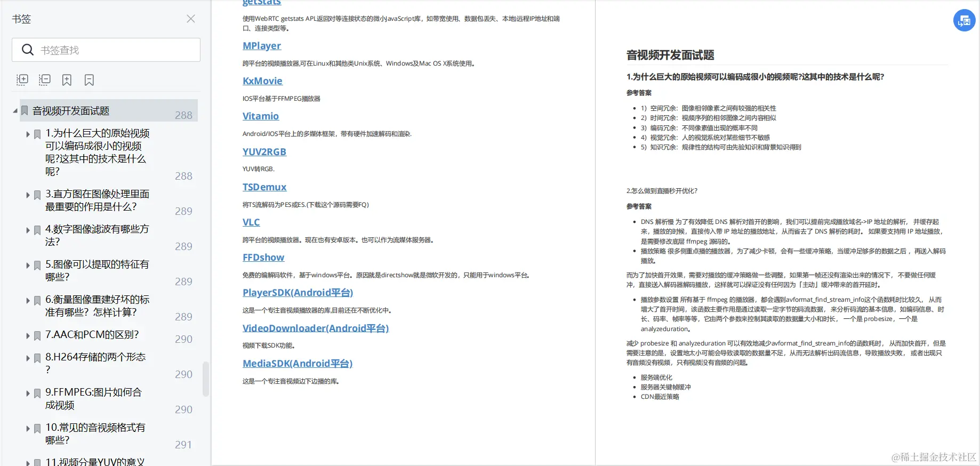This screenshot has width=980, height=466.
Task: Click the bookmarks panel scrollbar thumb
Action: coord(206,379)
